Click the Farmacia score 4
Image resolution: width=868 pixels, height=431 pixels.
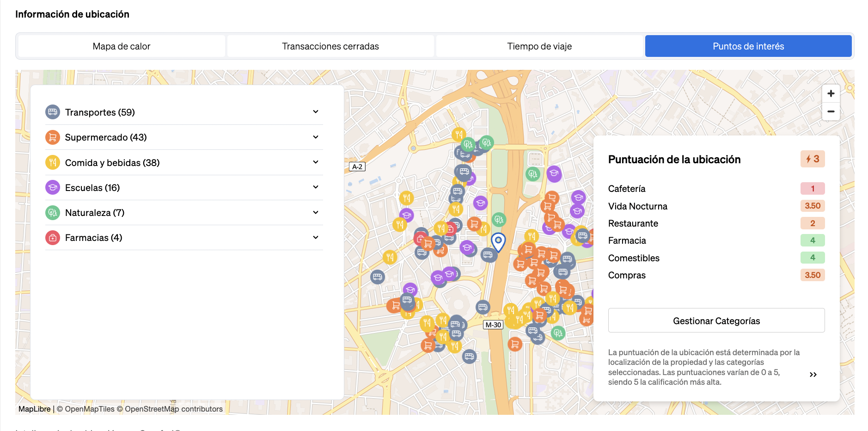coord(813,240)
